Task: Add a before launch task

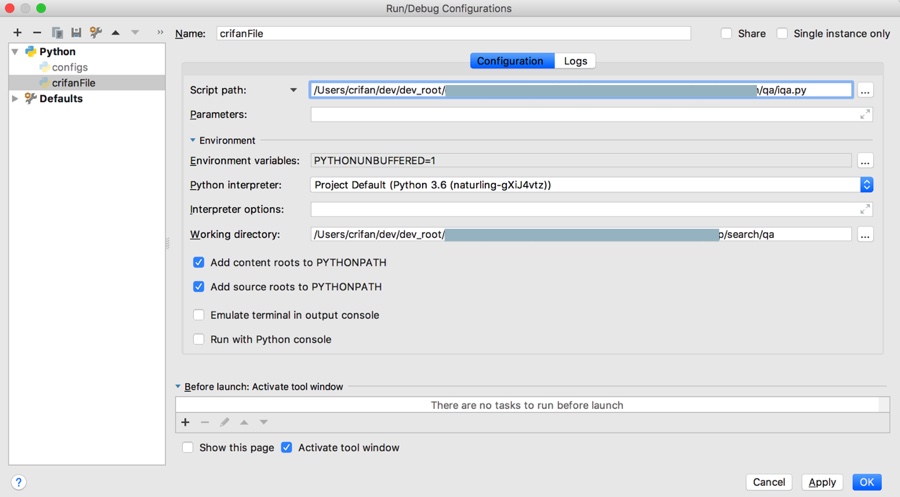Action: coord(185,422)
